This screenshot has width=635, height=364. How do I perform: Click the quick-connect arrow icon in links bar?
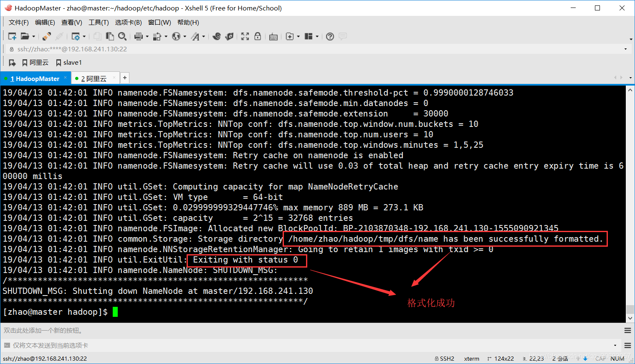click(x=12, y=63)
